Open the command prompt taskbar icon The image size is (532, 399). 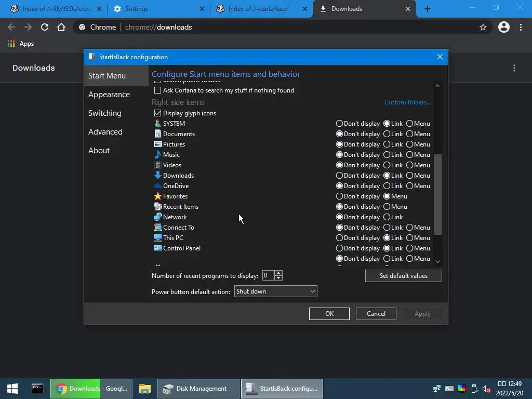tap(37, 389)
